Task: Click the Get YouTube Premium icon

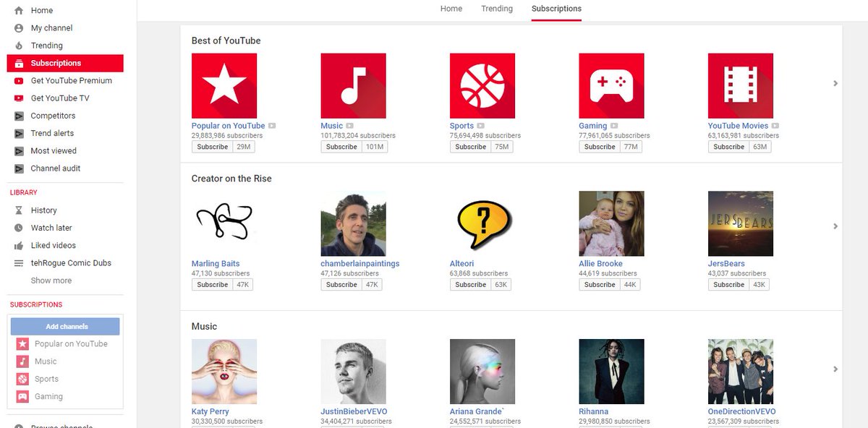Action: pos(19,81)
